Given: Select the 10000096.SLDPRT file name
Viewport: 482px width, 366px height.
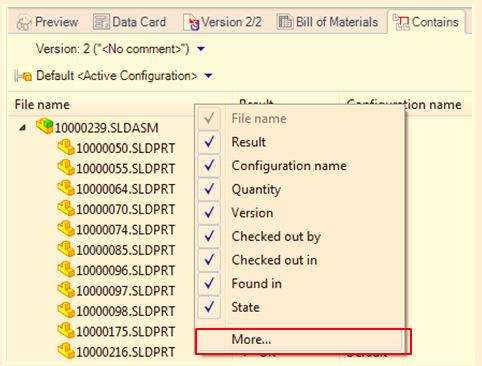Looking at the screenshot, I should pos(126,270).
